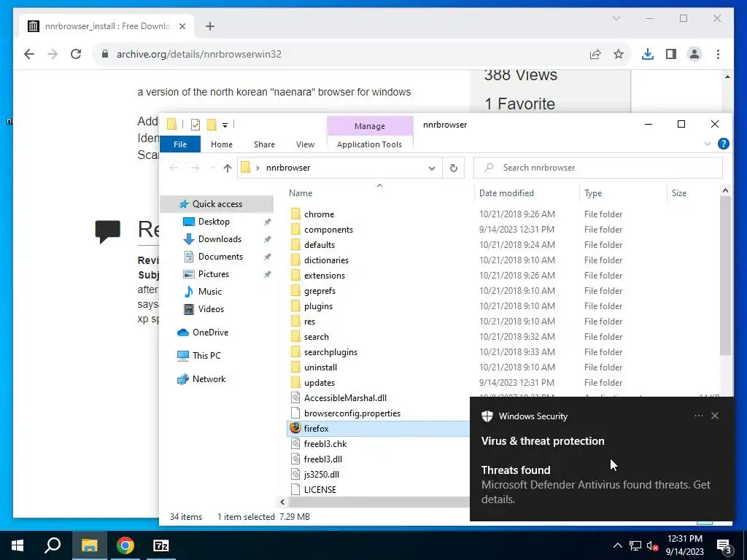Viewport: 747px width, 560px height.
Task: Select OneDrive in navigation pane
Action: point(210,332)
